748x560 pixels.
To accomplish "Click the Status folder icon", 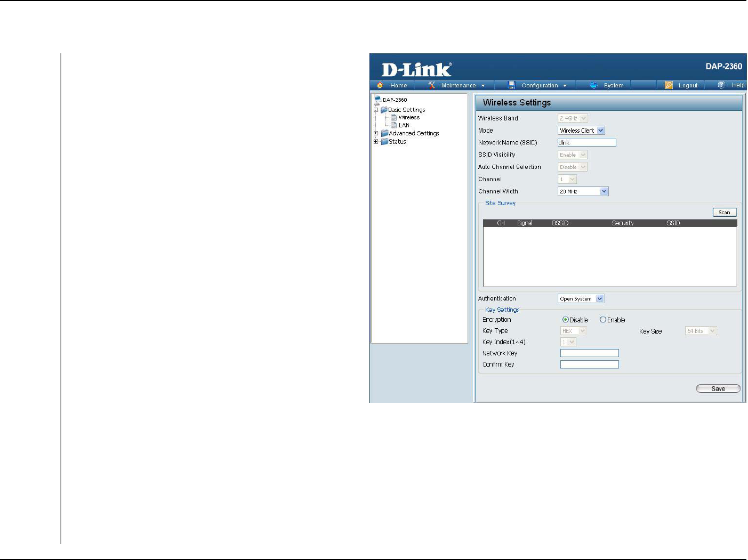I will (x=384, y=142).
